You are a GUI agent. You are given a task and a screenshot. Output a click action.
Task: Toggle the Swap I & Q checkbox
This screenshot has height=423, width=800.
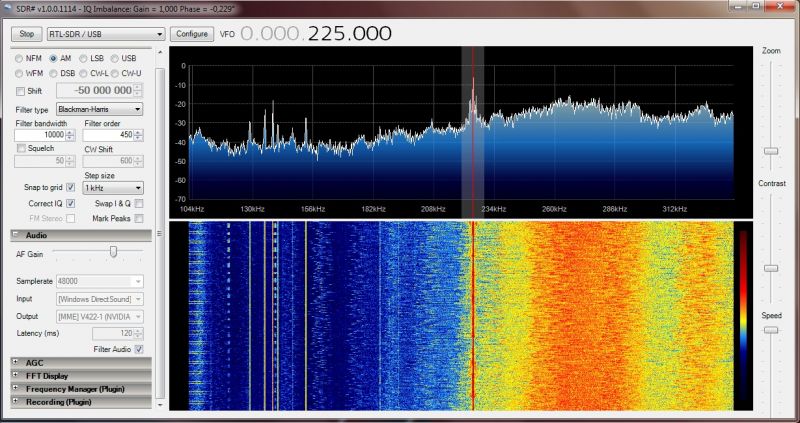pyautogui.click(x=139, y=204)
